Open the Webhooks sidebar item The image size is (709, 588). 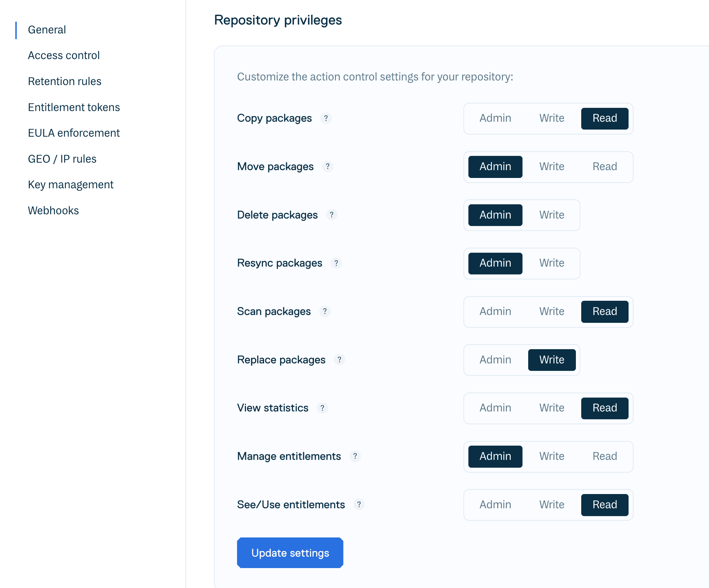coord(53,211)
